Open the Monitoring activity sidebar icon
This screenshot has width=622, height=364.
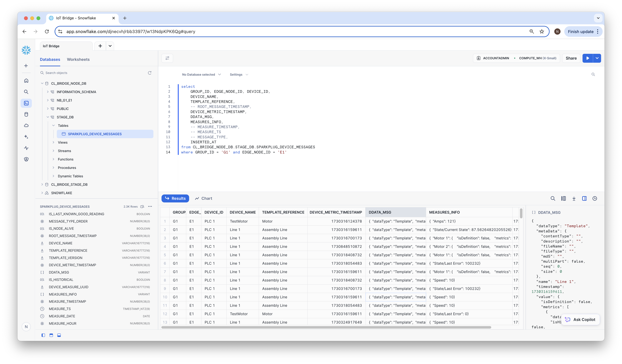[x=26, y=148]
